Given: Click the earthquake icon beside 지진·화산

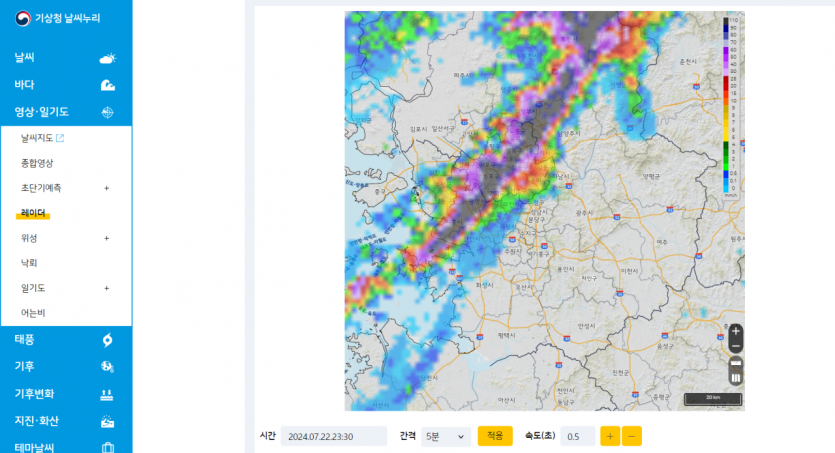Looking at the screenshot, I should click(x=107, y=422).
